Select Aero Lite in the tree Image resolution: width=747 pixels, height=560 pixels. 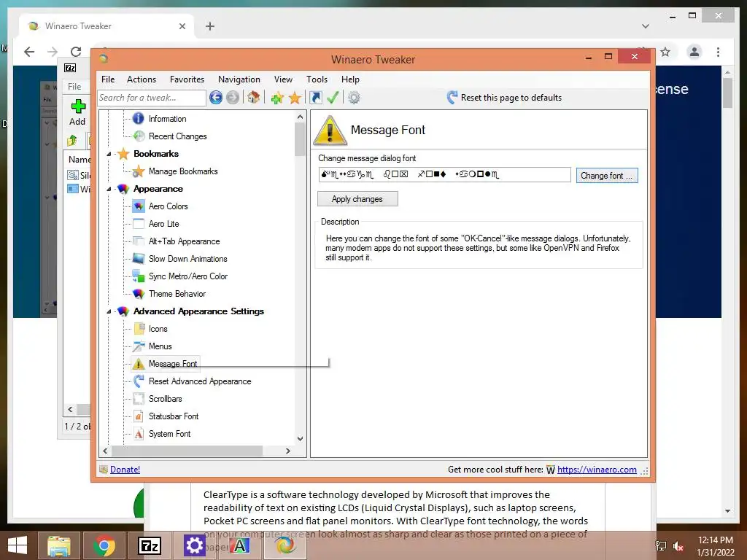coord(164,224)
